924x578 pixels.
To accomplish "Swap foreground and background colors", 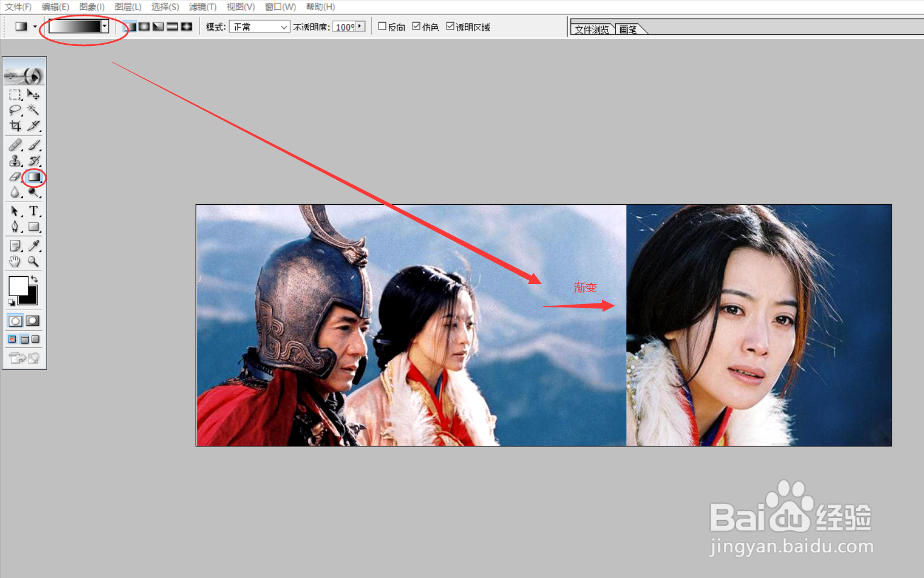I will 35,279.
